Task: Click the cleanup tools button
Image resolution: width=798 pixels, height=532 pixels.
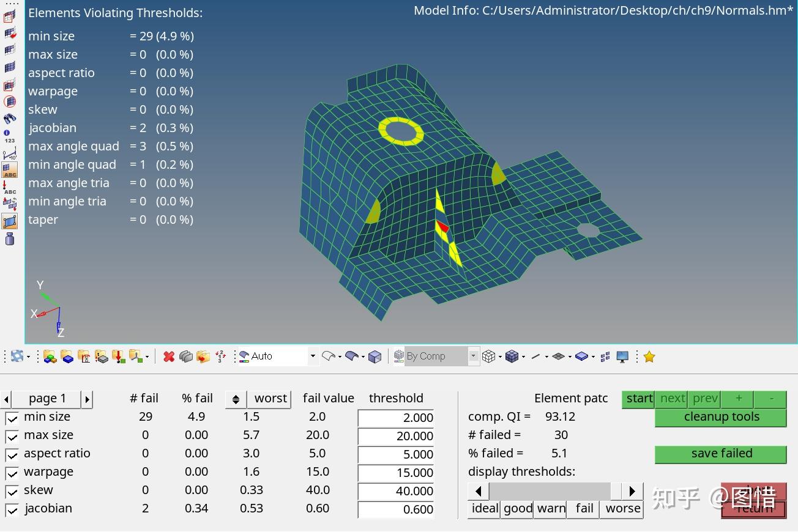Action: (721, 417)
